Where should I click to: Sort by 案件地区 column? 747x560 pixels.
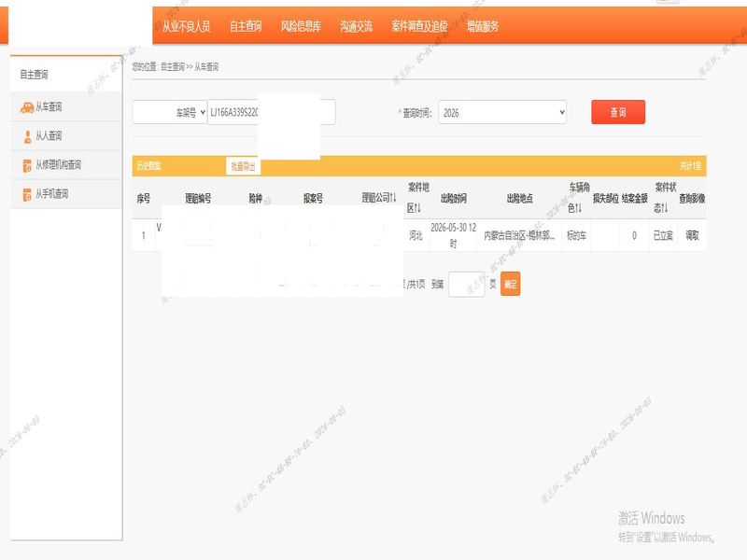click(417, 198)
